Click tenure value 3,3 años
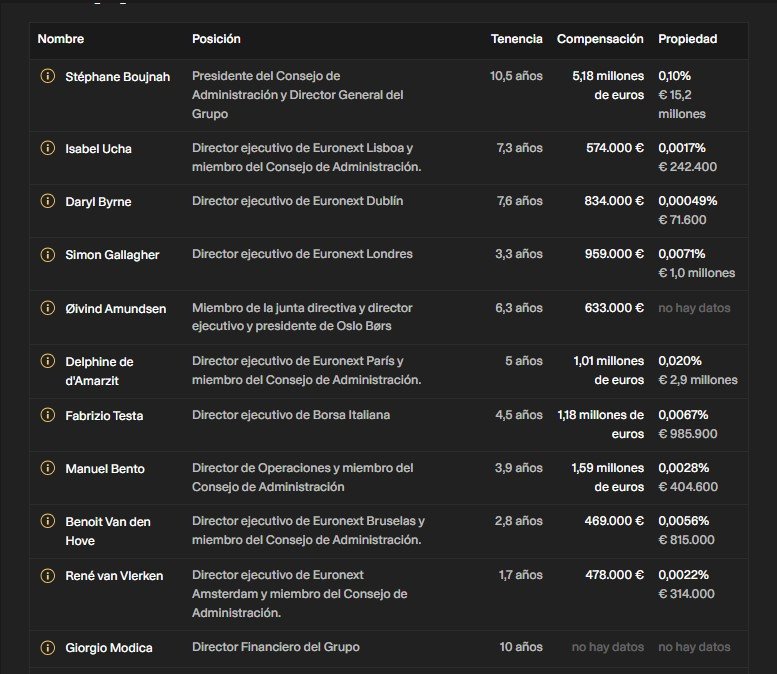Viewport: 777px width, 674px height. (519, 254)
